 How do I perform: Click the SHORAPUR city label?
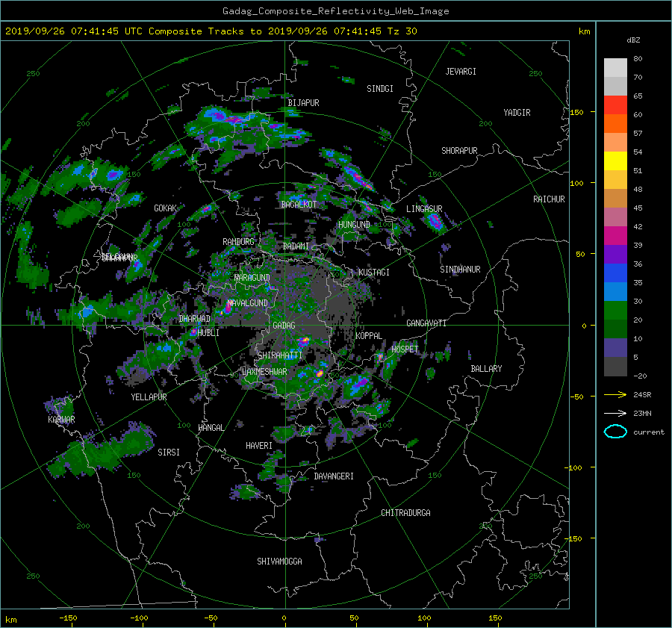click(x=459, y=151)
